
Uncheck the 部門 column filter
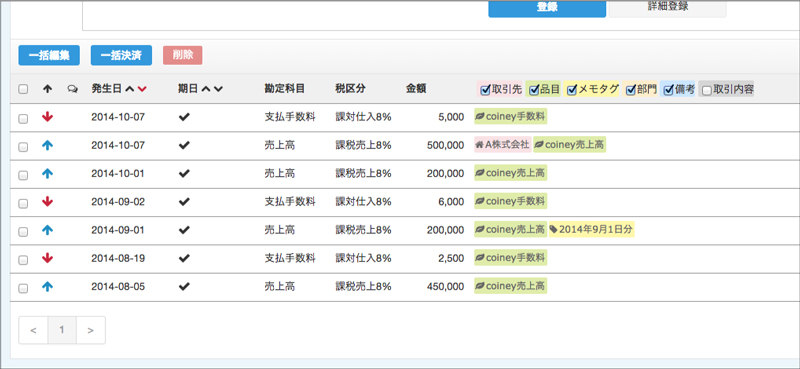tap(631, 90)
